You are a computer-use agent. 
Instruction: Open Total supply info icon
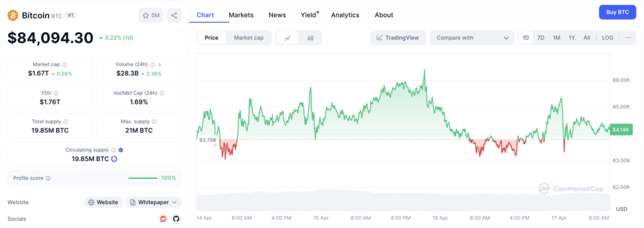pyautogui.click(x=66, y=122)
